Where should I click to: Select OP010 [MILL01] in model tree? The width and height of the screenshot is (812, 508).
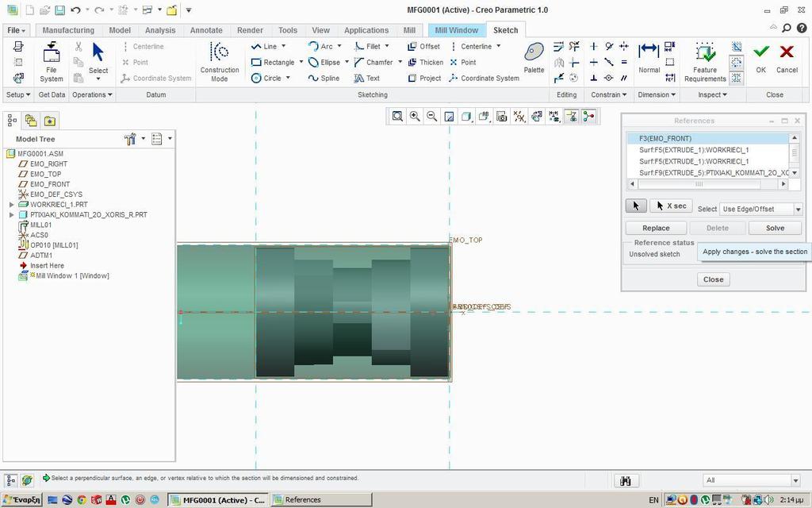pyautogui.click(x=54, y=245)
